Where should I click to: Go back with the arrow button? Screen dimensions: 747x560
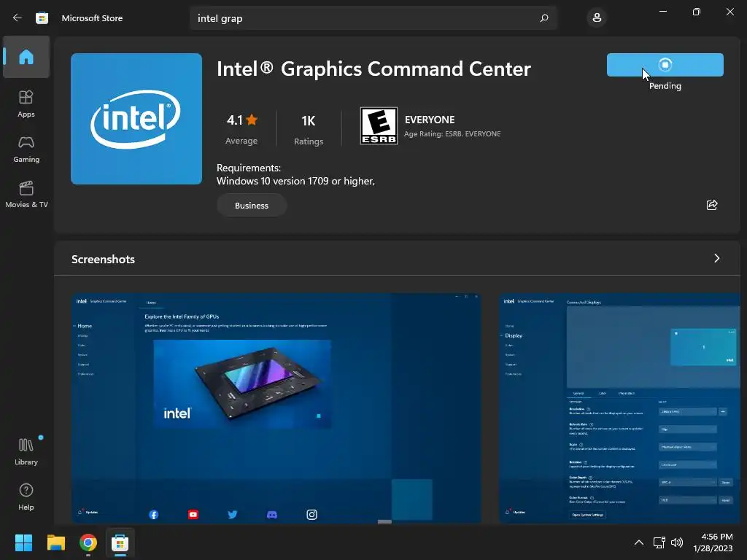18,17
